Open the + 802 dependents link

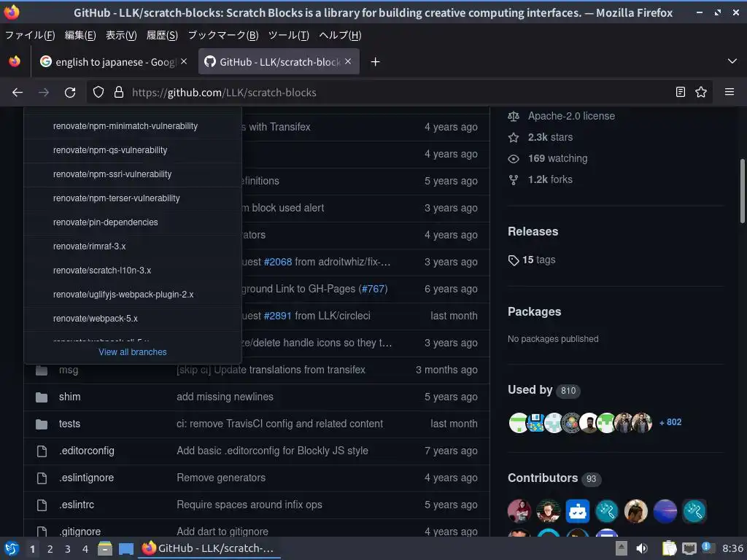click(x=670, y=422)
